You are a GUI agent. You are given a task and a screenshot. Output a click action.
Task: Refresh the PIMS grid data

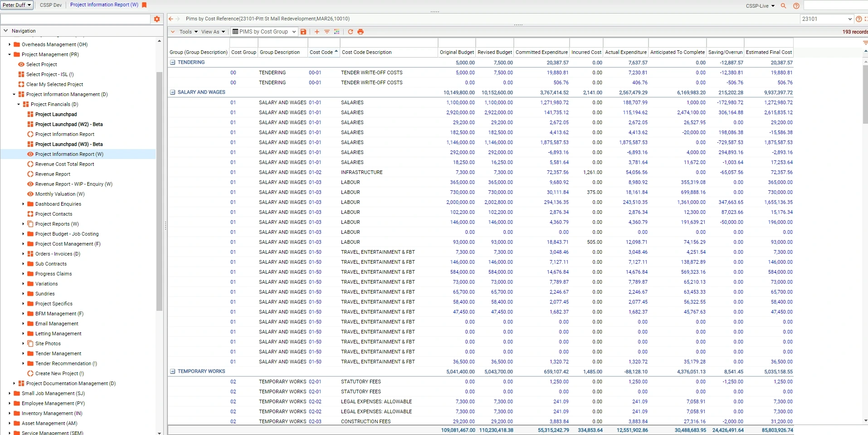(x=350, y=32)
